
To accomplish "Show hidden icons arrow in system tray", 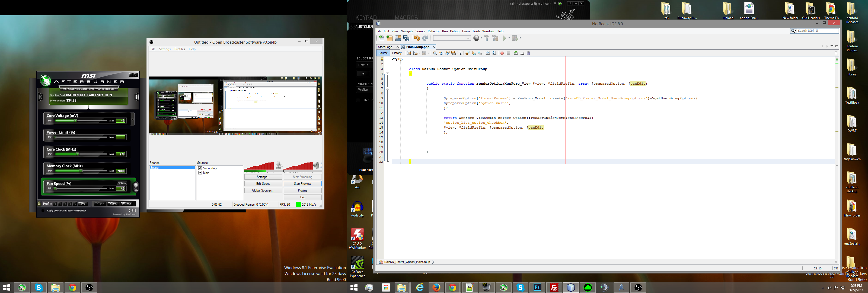I will point(823,288).
